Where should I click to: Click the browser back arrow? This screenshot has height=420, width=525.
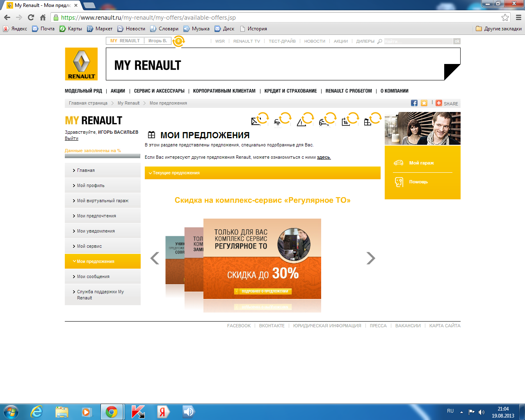7,17
